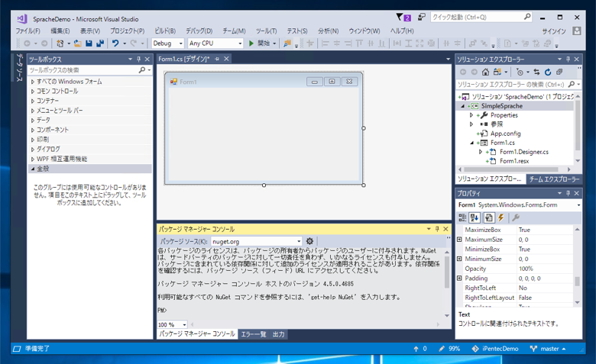Click the feedback icon beside notifications
The image size is (596, 364).
point(421,17)
